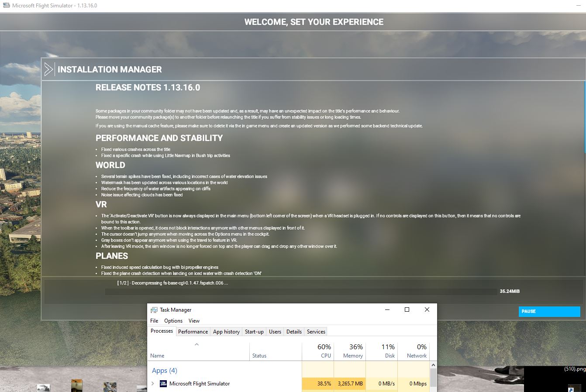Select the Services tab
This screenshot has height=392, width=586.
pyautogui.click(x=316, y=332)
